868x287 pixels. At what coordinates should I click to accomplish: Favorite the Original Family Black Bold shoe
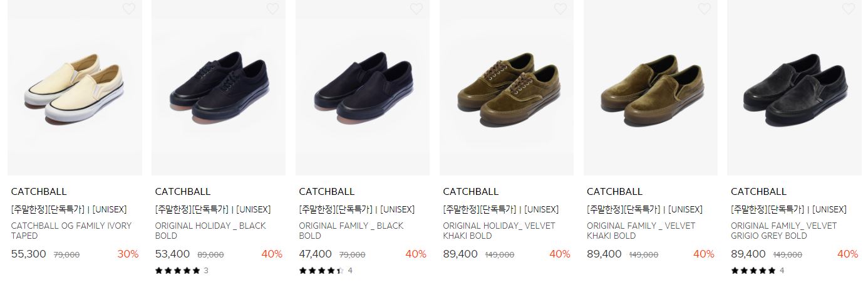click(x=416, y=9)
